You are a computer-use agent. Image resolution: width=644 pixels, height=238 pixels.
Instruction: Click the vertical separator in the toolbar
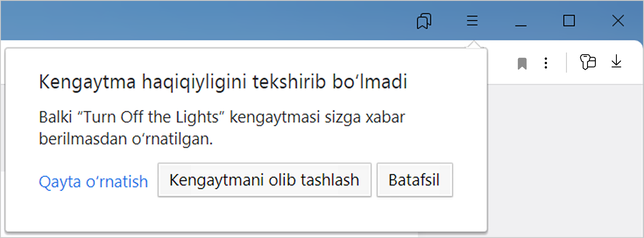click(566, 62)
